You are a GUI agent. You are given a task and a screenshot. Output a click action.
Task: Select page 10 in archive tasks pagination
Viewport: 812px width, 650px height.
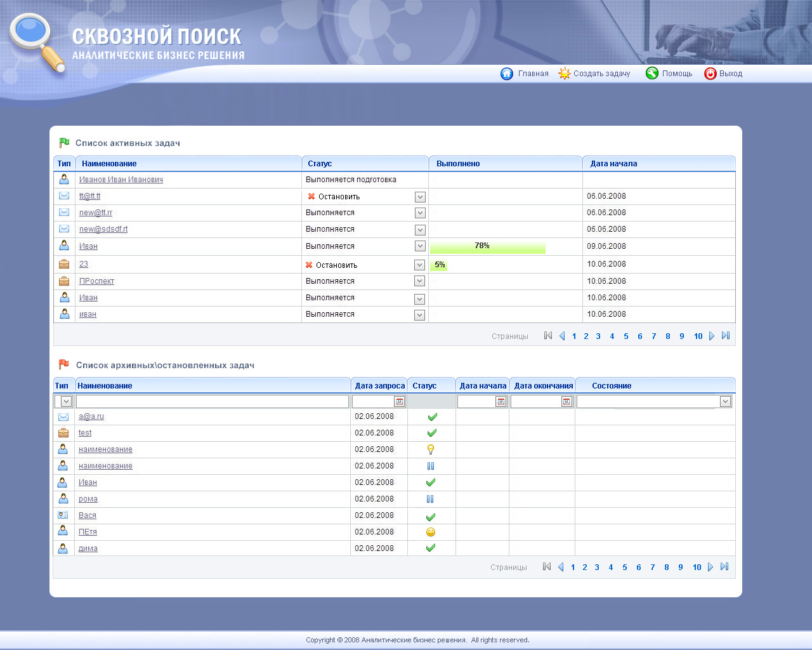697,567
